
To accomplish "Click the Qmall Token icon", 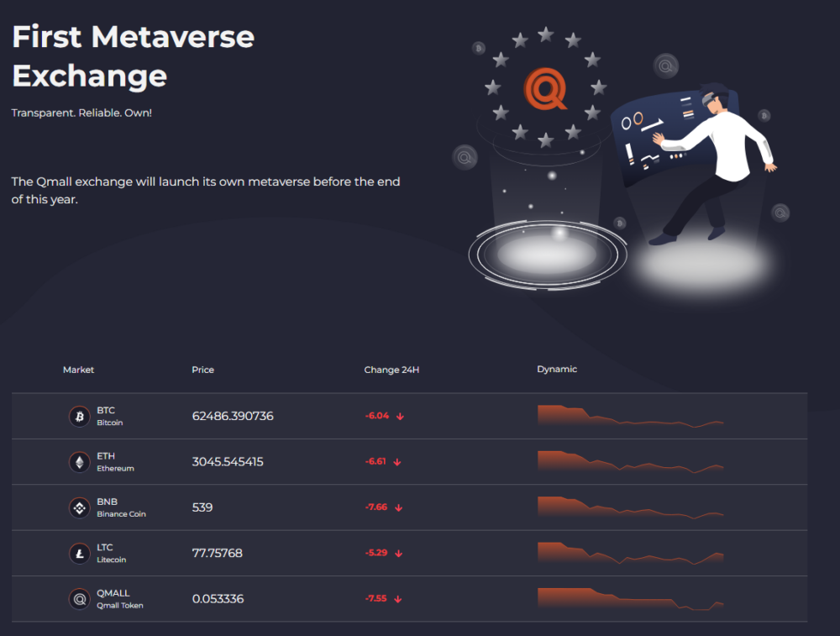I will [x=79, y=599].
